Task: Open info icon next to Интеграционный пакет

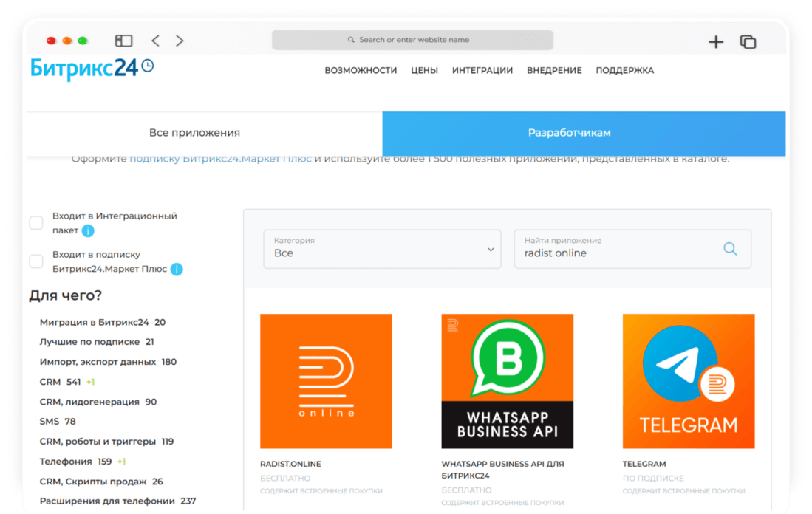Action: click(88, 231)
